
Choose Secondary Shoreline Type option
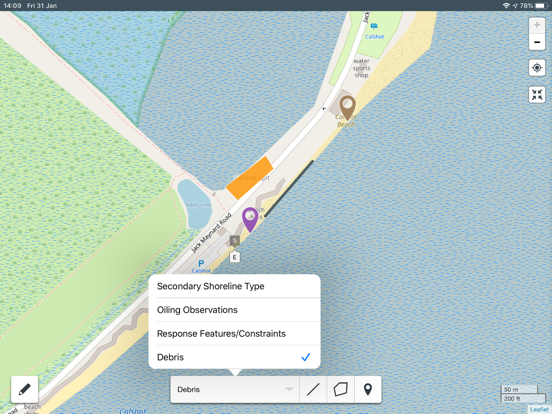click(x=234, y=286)
